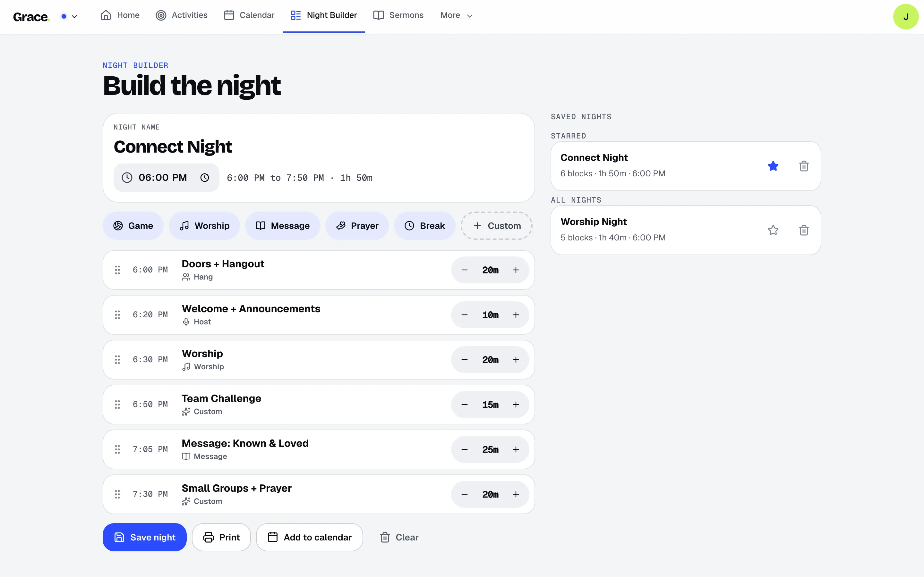Increase Message: Known & Loved duration
Image resolution: width=924 pixels, height=577 pixels.
516,449
